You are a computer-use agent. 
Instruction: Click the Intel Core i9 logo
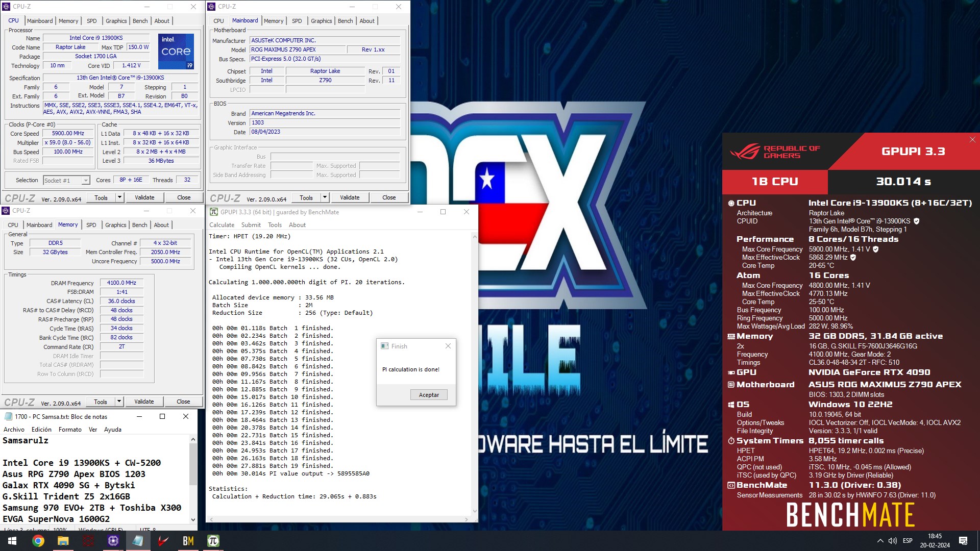tap(176, 52)
